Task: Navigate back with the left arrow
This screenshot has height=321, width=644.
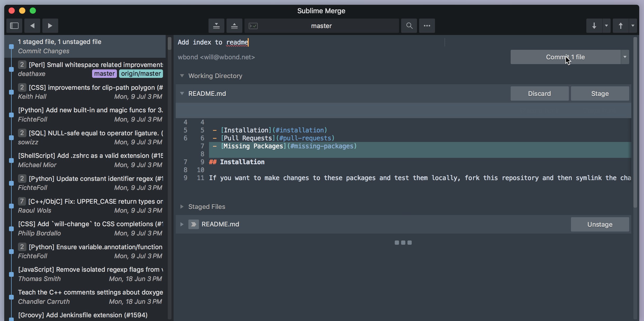Action: 32,26
